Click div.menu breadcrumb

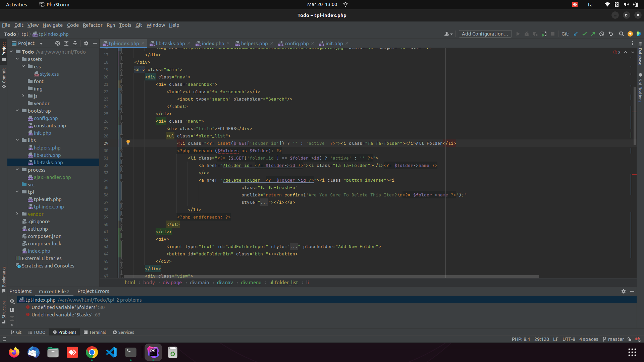pyautogui.click(x=251, y=283)
